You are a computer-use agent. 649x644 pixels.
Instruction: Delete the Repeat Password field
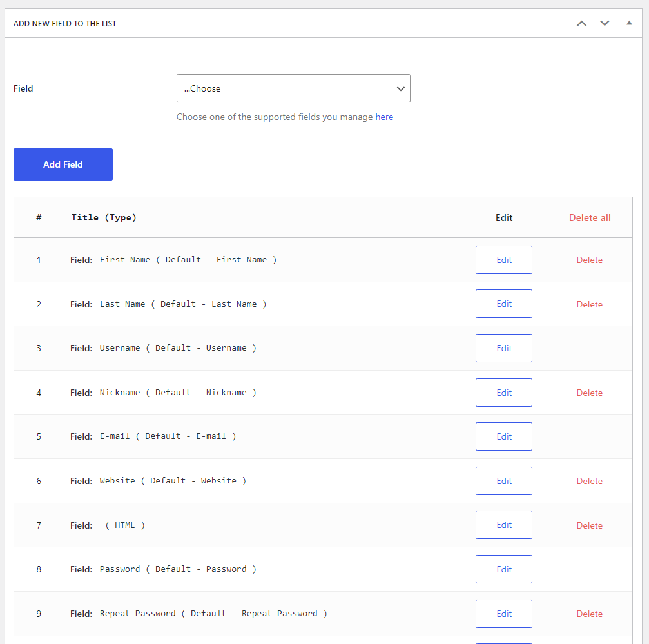pyautogui.click(x=589, y=614)
